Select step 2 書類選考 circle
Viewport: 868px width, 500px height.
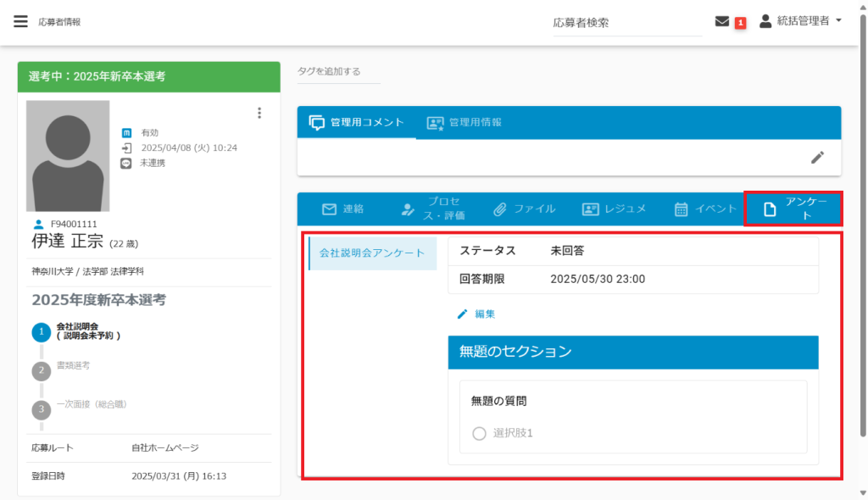[x=41, y=370]
